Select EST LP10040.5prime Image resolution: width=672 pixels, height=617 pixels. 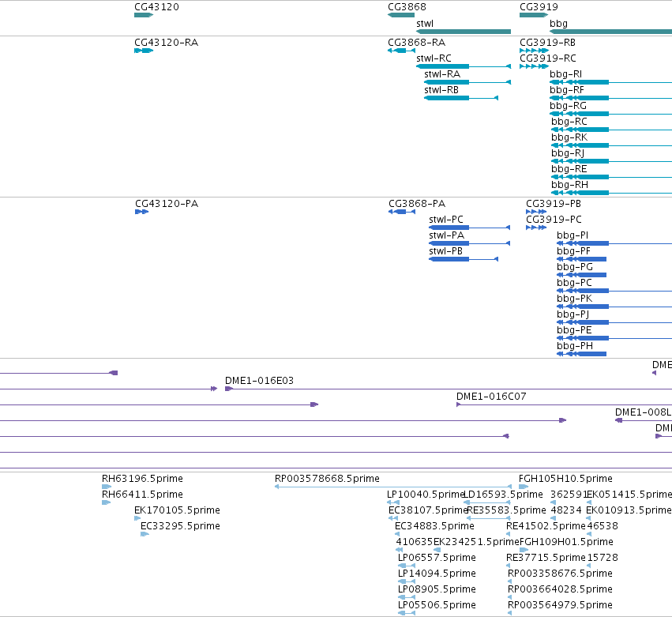(x=393, y=502)
